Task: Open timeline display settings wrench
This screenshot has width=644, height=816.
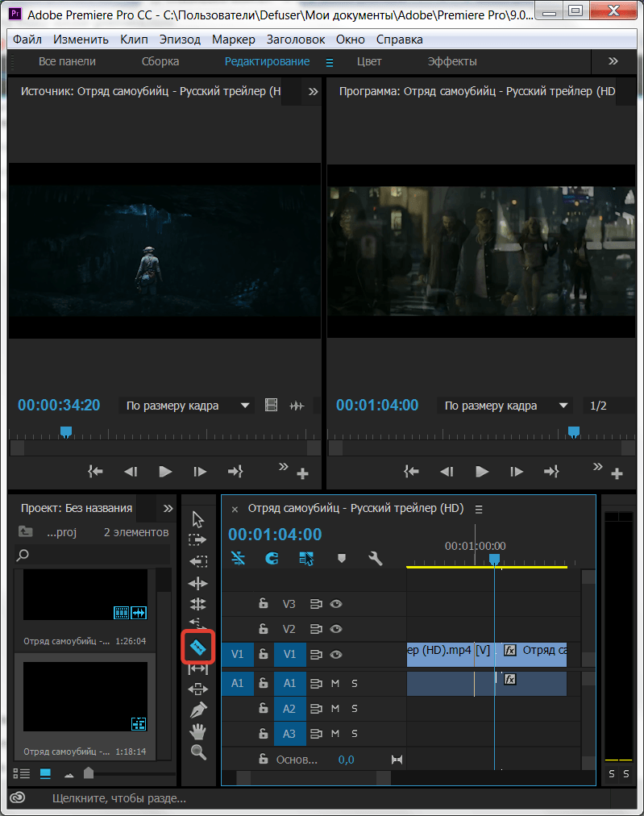Action: click(x=375, y=559)
